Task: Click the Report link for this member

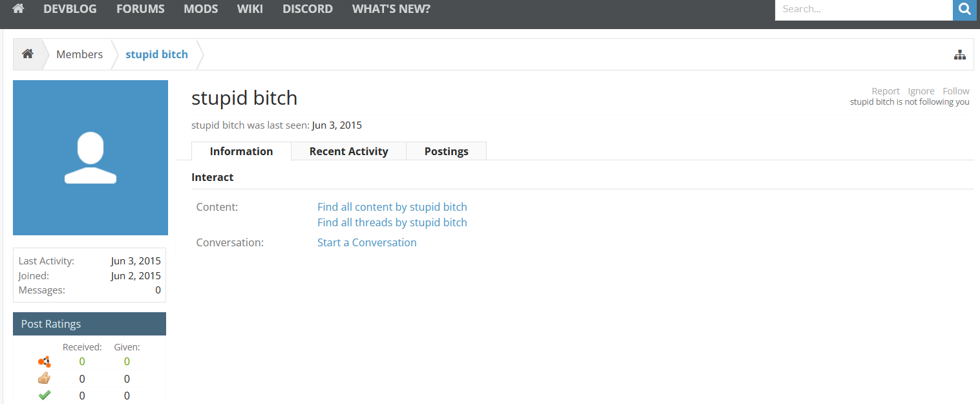Action: tap(885, 91)
